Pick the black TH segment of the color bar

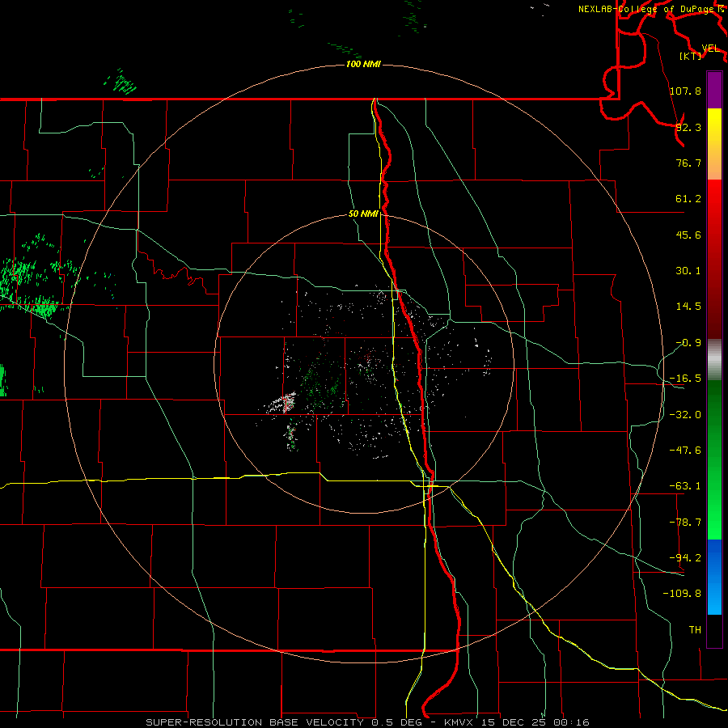click(x=714, y=631)
